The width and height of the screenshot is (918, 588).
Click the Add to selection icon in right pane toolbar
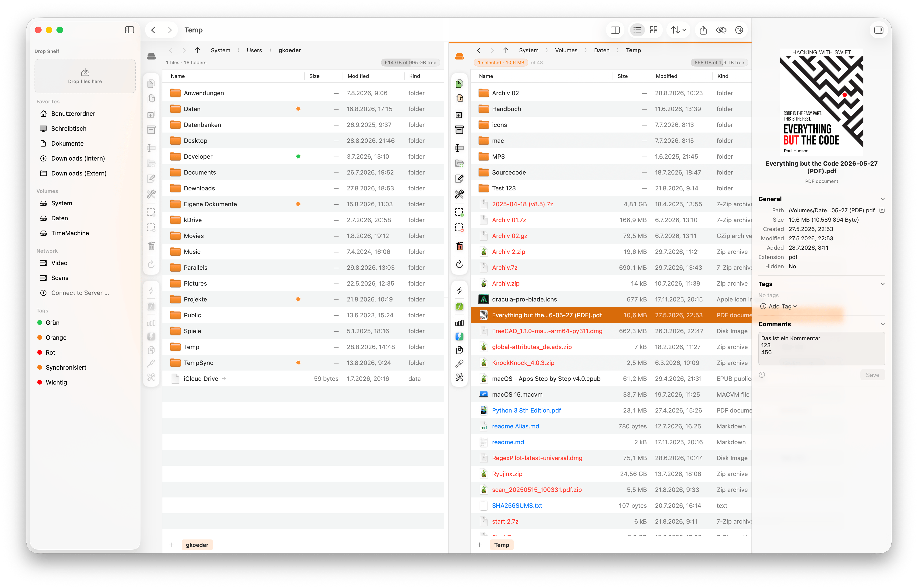point(459,212)
